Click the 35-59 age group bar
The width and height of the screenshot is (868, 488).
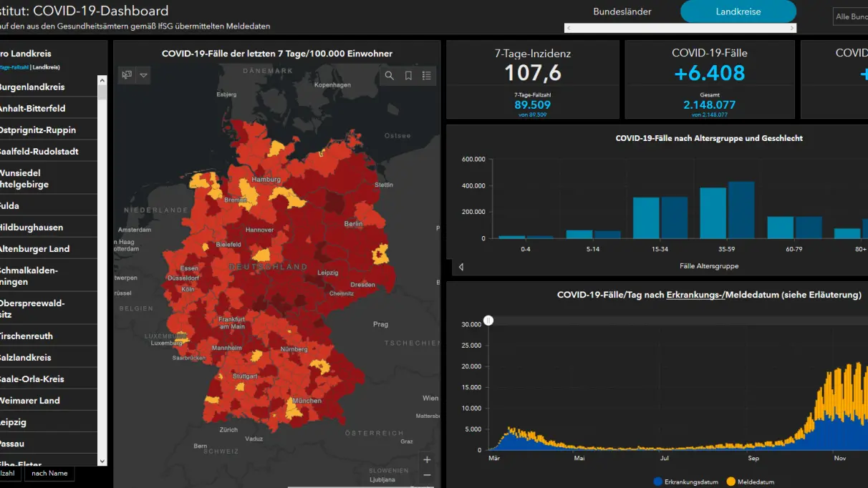coord(727,210)
